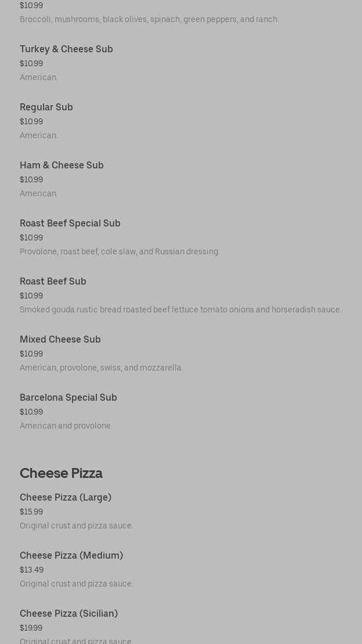Click Barcelona Special's American and provolone text
This screenshot has height=644, width=362.
coord(66,426)
